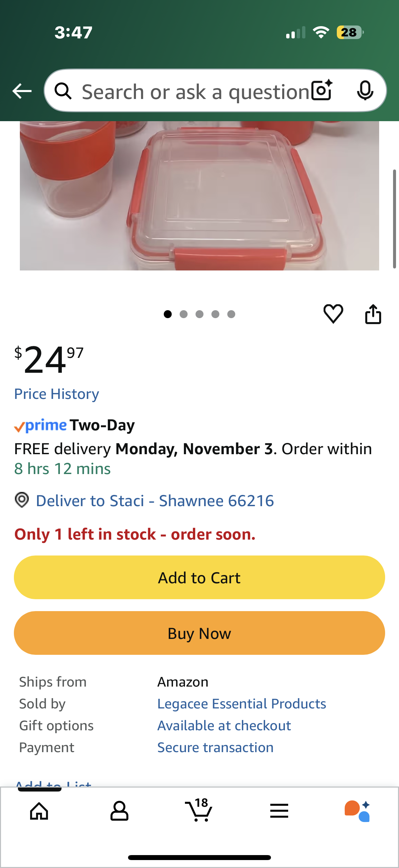Image resolution: width=399 pixels, height=868 pixels.
Task: Open your account profile icon
Action: coord(119,811)
